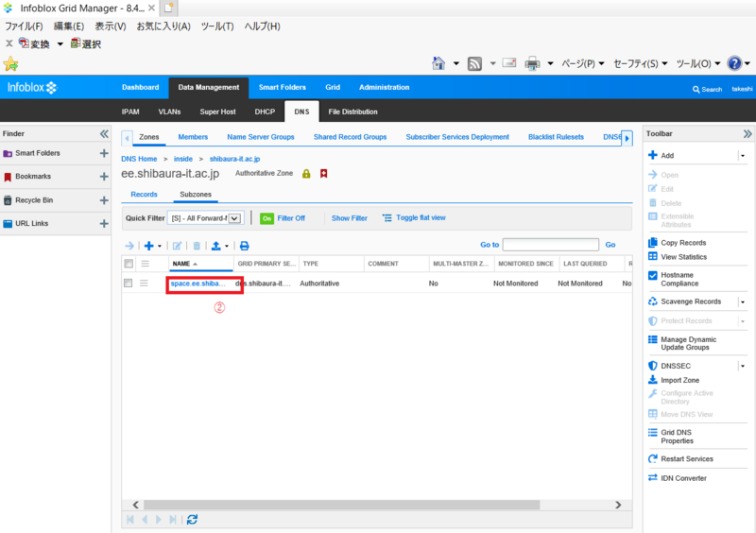Click the RSS feed icon
Screen dimensions: 756x533
tap(474, 63)
